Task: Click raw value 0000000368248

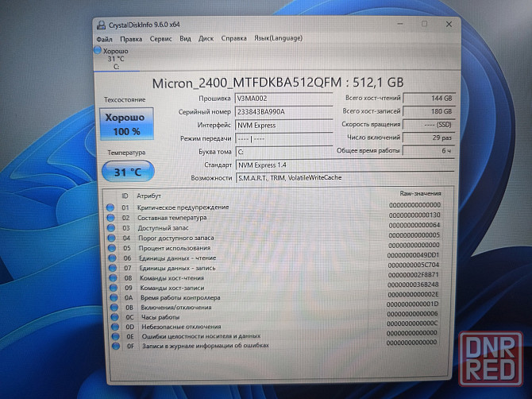Action: click(x=413, y=285)
